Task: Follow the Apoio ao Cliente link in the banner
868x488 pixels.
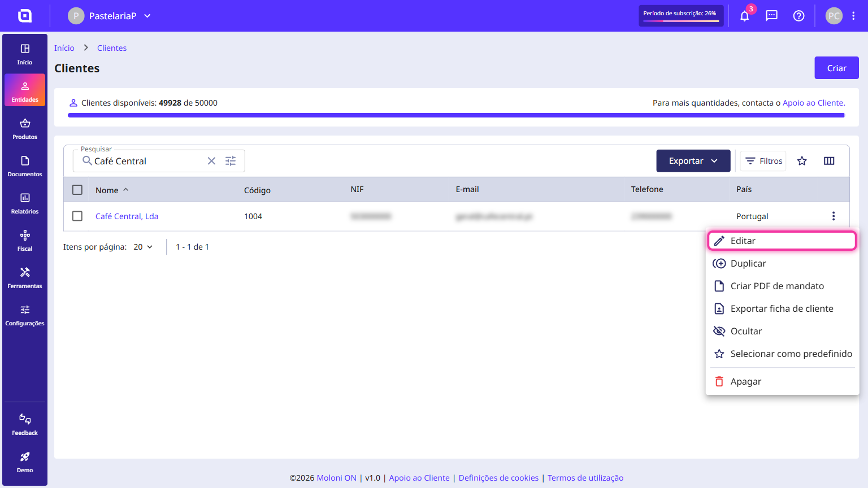Action: (x=813, y=103)
